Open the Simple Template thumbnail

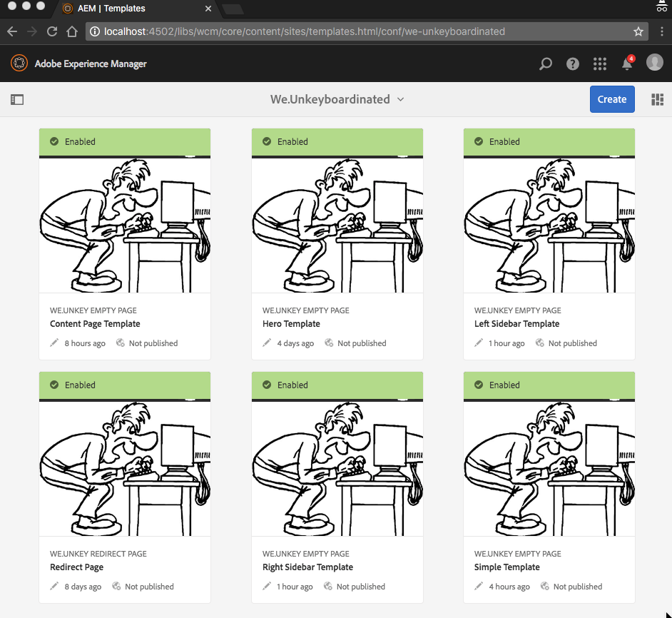(549, 468)
